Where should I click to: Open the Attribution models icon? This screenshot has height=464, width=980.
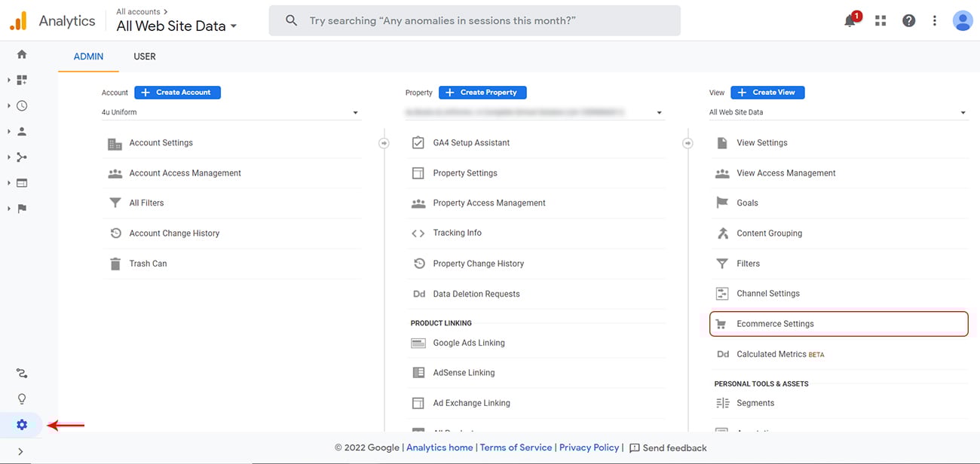[21, 373]
